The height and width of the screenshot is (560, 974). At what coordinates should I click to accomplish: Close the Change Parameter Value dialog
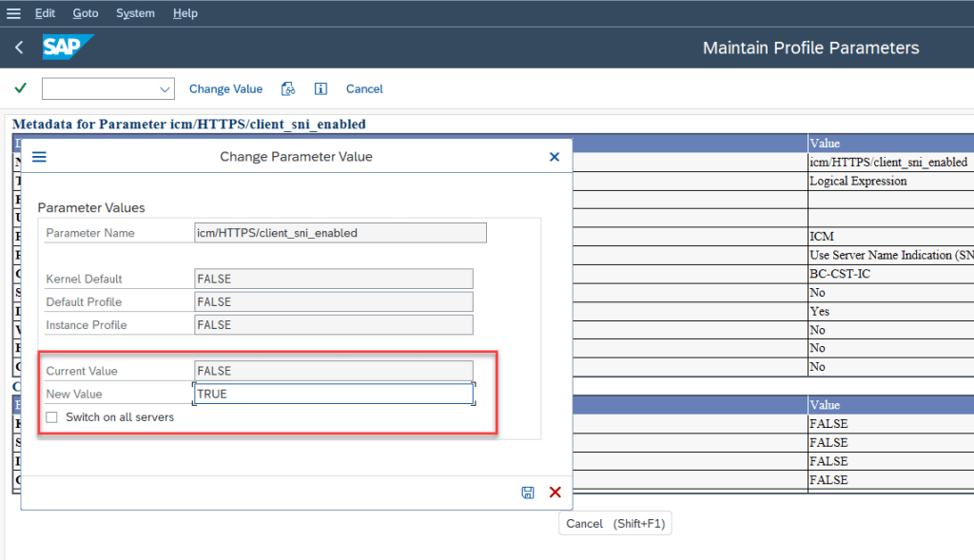coord(555,157)
